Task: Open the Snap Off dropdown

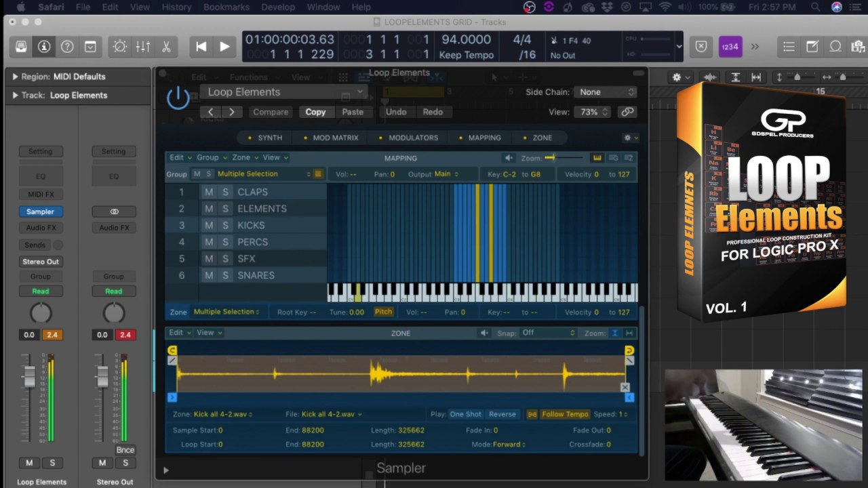Action: [547, 333]
